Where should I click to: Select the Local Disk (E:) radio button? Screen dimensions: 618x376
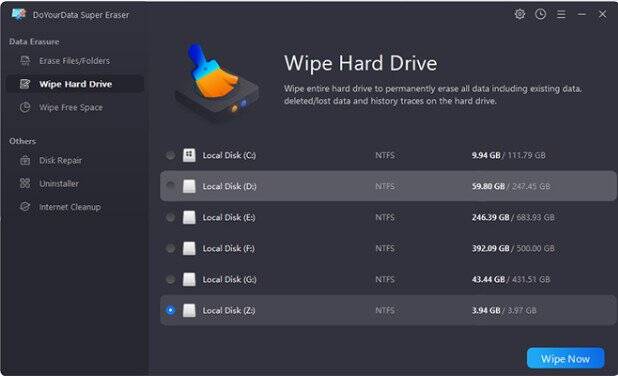click(x=170, y=217)
